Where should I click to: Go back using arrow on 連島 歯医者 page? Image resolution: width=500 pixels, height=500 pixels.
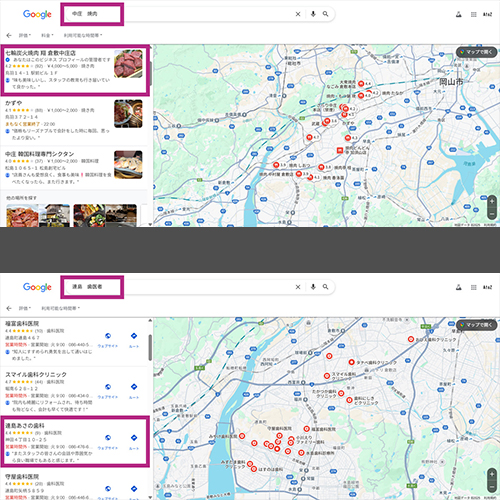coord(9,308)
